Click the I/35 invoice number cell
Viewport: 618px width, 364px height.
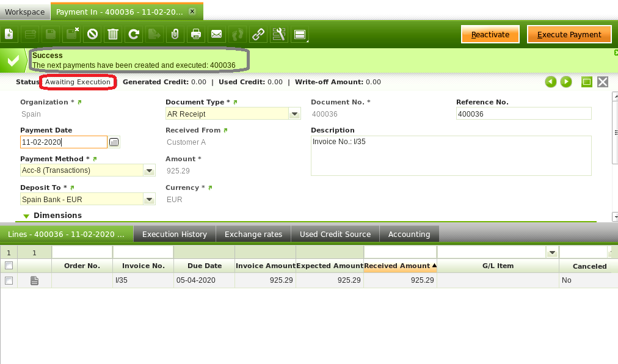[143, 280]
